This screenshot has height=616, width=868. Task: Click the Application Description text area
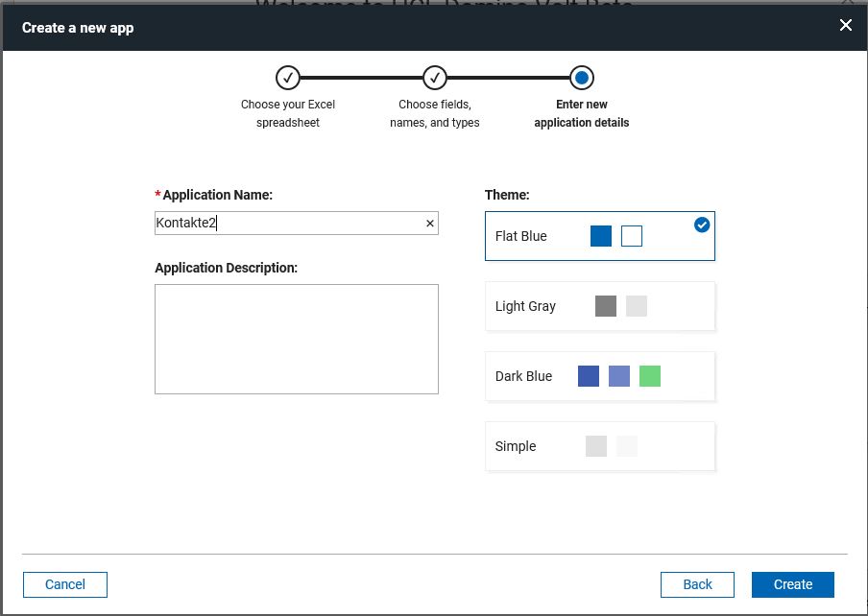coord(296,339)
